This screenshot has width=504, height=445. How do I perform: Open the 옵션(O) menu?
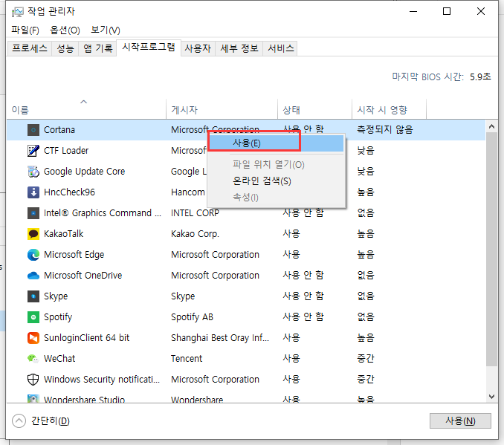[65, 30]
